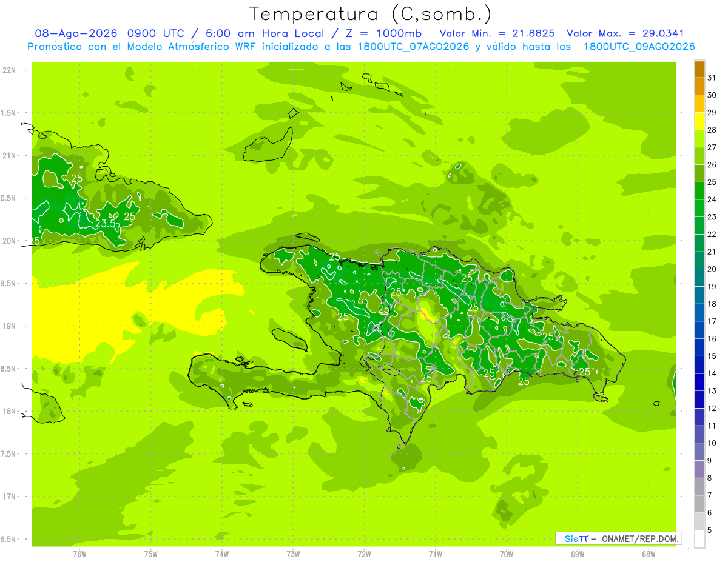Pick the purple 8–9 color scale swatch
This screenshot has width=728, height=562.
(699, 469)
